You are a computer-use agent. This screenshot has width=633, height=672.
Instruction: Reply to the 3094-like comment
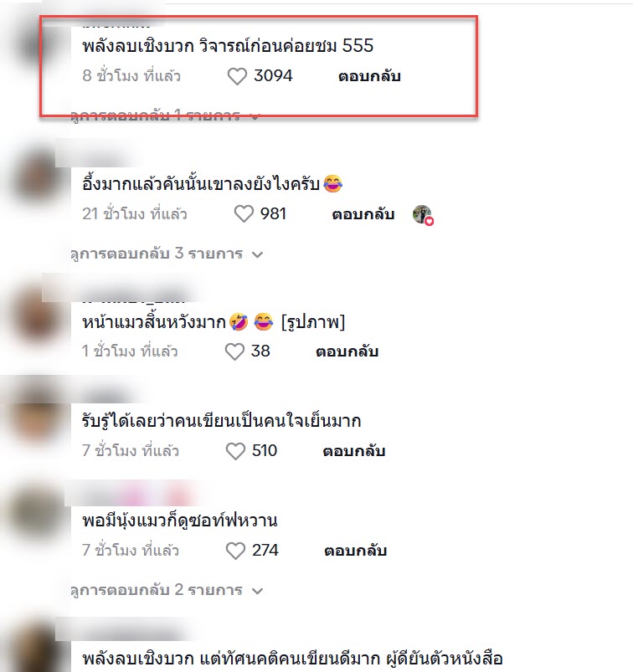tap(369, 76)
